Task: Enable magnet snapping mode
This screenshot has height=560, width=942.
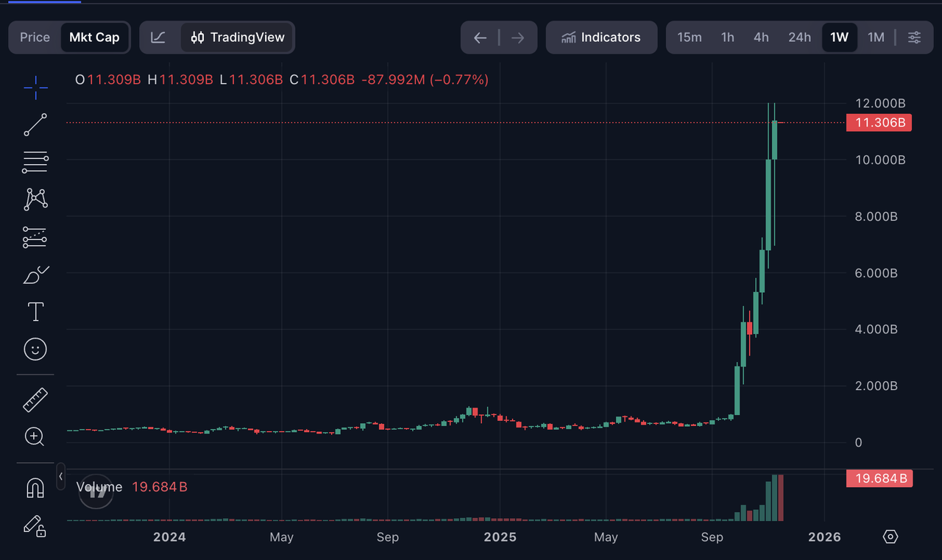Action: click(x=35, y=487)
